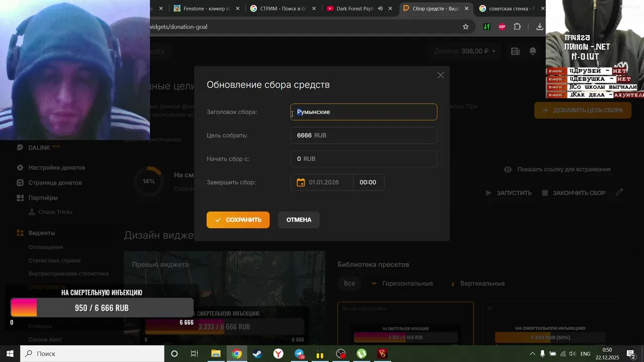Switch to Chrome on the taskbar
Image resolution: width=644 pixels, height=362 pixels.
[236, 354]
